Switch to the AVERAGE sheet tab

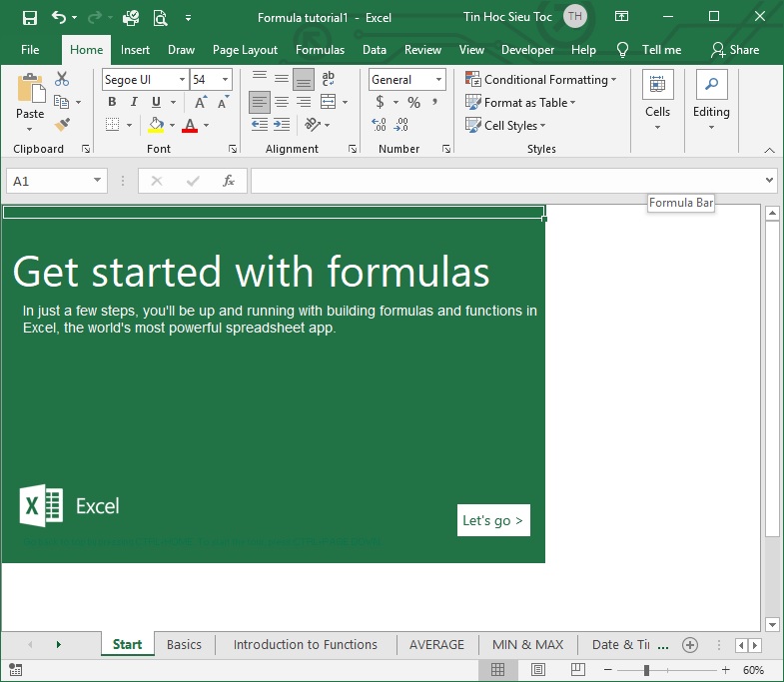point(437,644)
